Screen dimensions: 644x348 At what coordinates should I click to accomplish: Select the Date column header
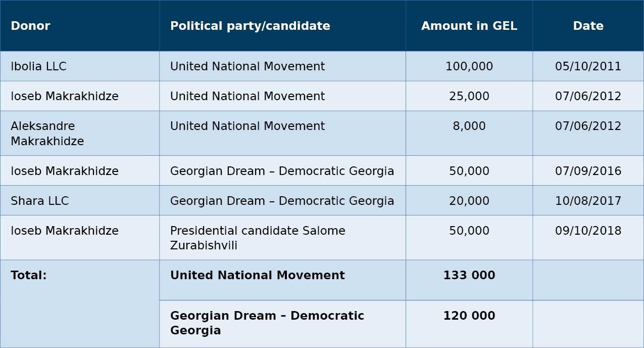click(588, 26)
